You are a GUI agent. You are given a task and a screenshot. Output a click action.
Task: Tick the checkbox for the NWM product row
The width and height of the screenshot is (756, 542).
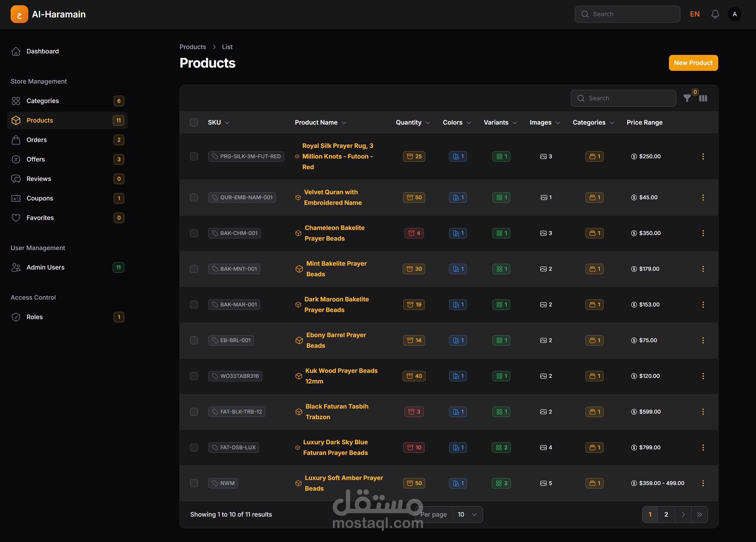point(194,483)
